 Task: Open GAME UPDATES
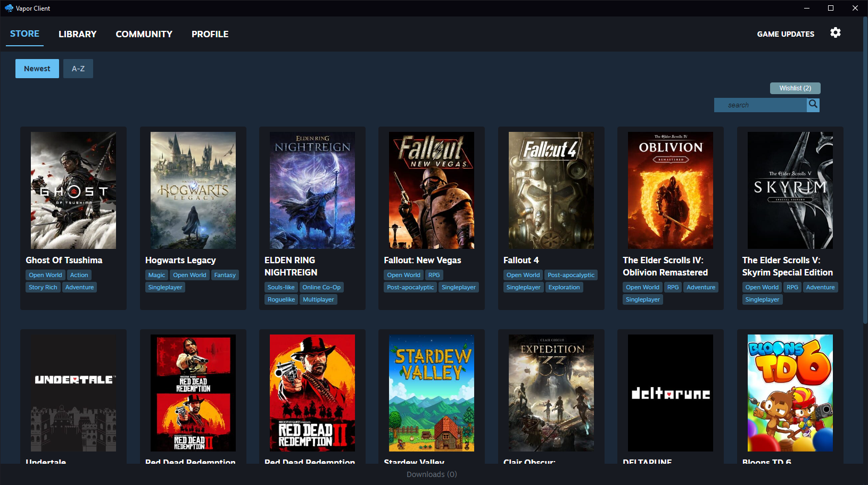tap(786, 34)
